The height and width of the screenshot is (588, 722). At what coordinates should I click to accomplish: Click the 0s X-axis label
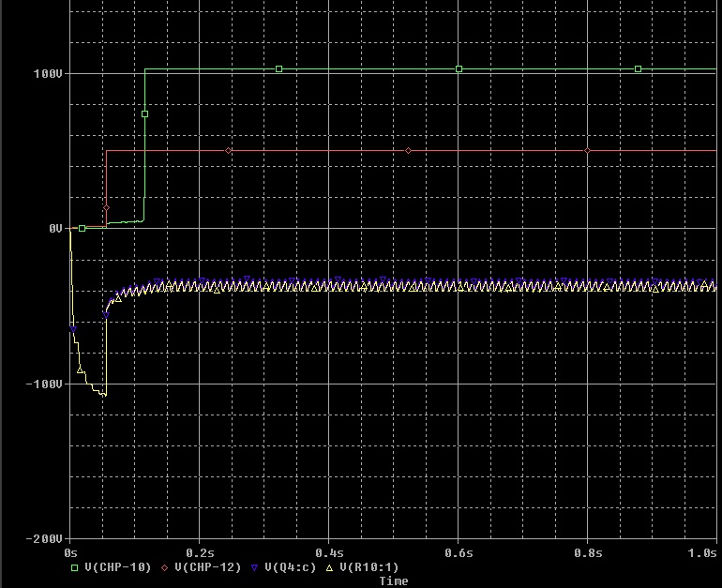(x=70, y=553)
